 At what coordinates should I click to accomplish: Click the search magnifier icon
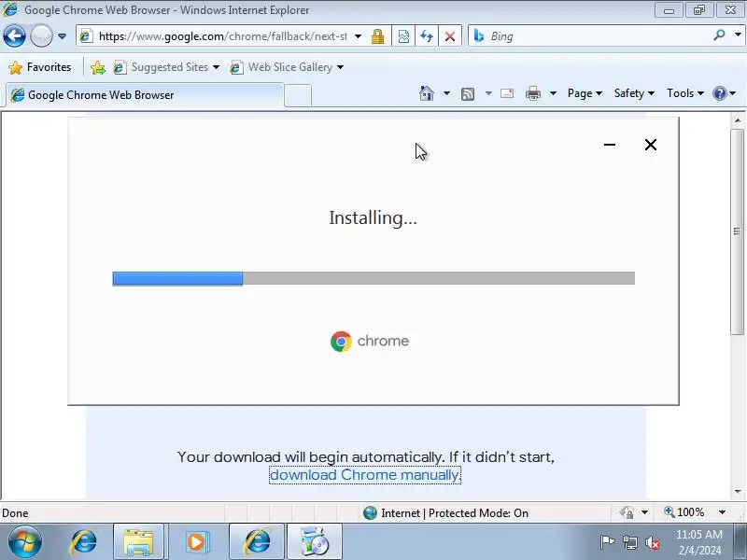(x=719, y=35)
